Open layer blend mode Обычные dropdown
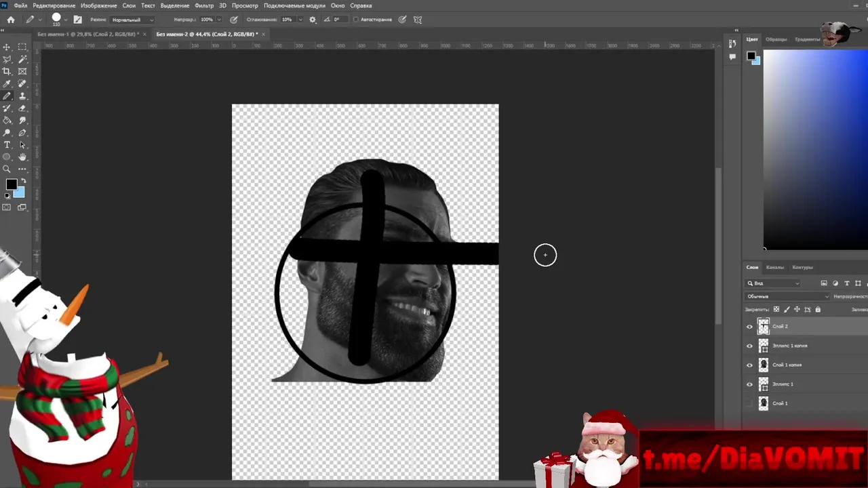The image size is (868, 488). pyautogui.click(x=787, y=296)
